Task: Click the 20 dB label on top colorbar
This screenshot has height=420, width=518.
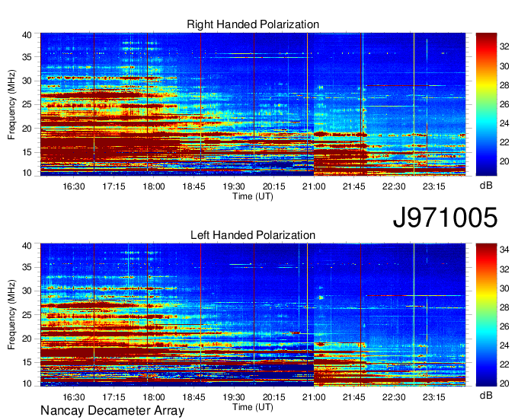Action: click(x=504, y=161)
